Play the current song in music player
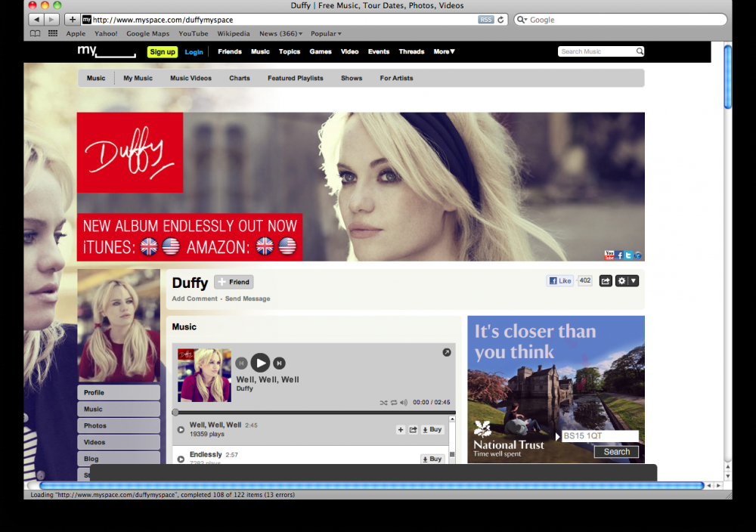756x532 pixels. 260,363
